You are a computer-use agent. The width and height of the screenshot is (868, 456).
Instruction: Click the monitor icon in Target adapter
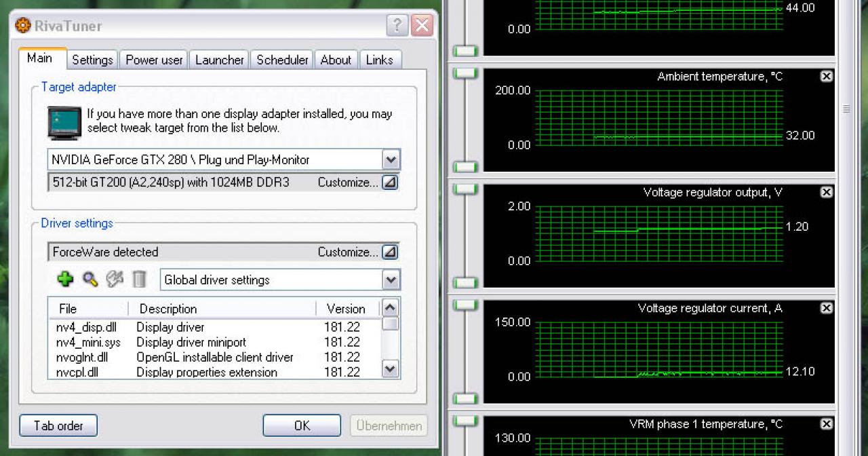[65, 122]
